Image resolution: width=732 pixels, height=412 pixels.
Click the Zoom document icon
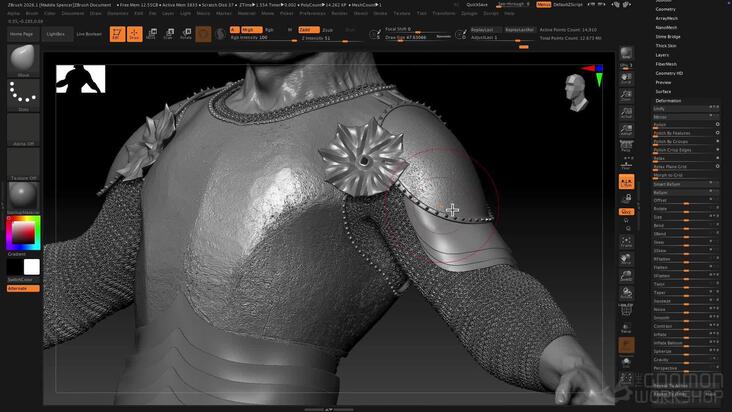pyautogui.click(x=626, y=95)
